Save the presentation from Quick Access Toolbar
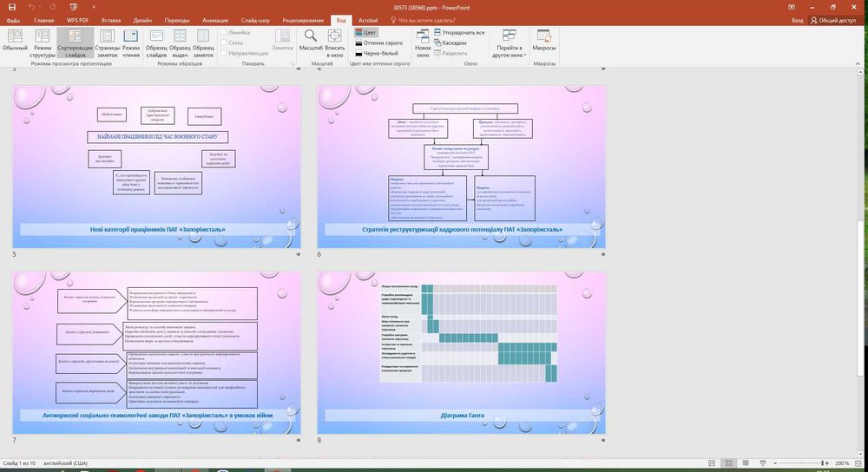This screenshot has height=472, width=868. [11, 7]
